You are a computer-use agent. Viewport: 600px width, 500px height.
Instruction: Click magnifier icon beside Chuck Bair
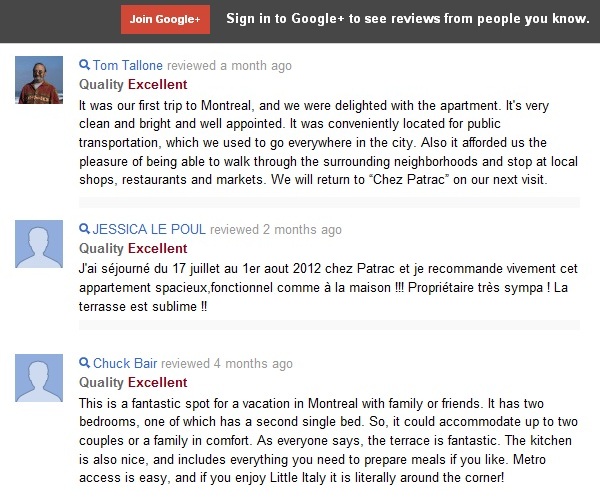click(84, 363)
